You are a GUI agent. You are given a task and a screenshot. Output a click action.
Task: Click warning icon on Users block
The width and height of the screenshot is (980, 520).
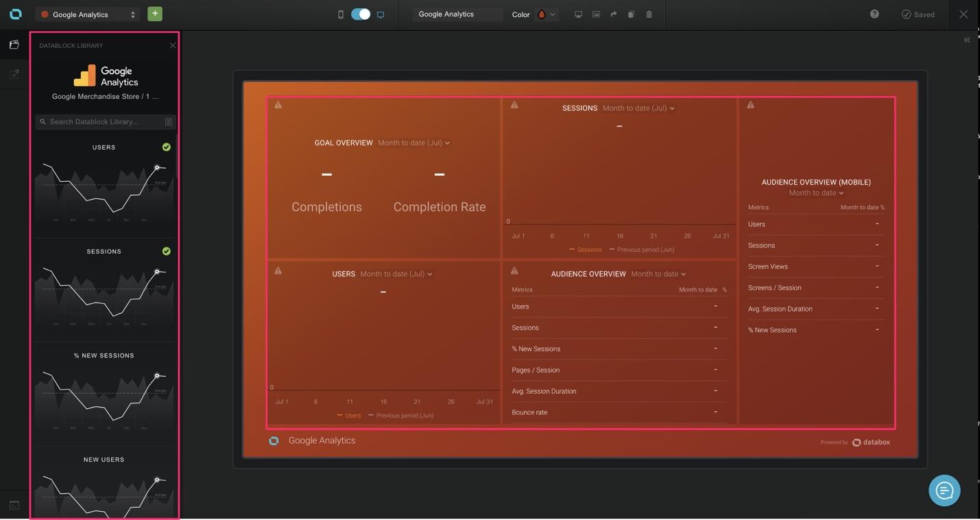[x=278, y=270]
